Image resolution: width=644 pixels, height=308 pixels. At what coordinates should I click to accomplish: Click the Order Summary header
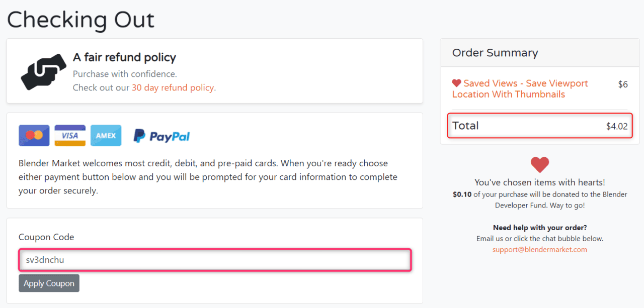(x=495, y=53)
